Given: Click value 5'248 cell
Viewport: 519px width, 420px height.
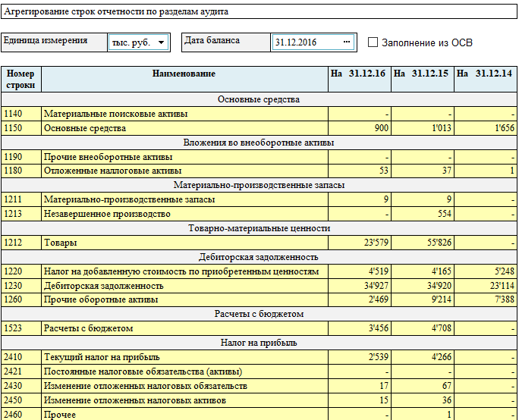Looking at the screenshot, I should pyautogui.click(x=486, y=271).
